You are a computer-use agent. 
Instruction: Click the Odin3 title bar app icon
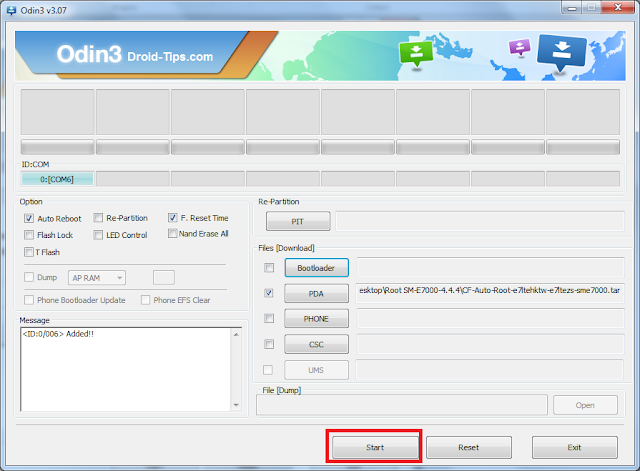click(x=11, y=10)
